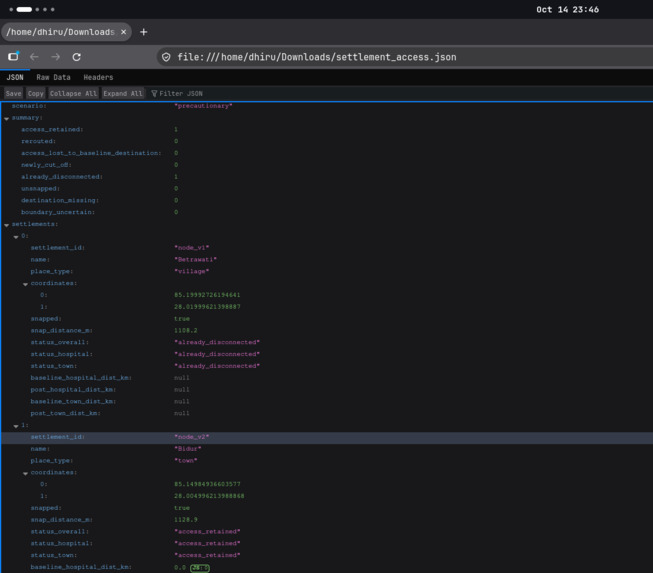Image resolution: width=653 pixels, height=573 pixels.
Task: Collapse the settlements node
Action: pos(7,225)
